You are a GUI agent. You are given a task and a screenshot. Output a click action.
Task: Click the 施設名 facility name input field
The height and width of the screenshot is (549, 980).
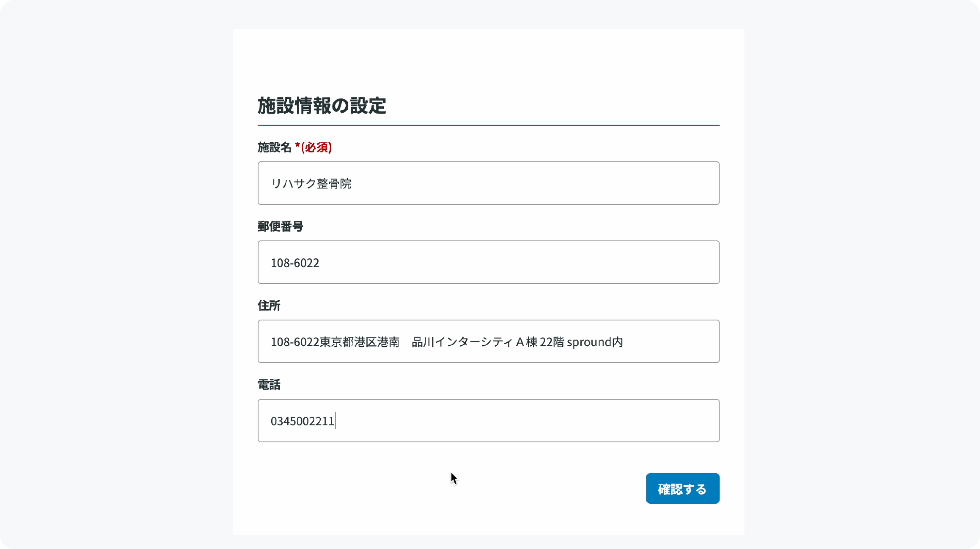pyautogui.click(x=488, y=183)
